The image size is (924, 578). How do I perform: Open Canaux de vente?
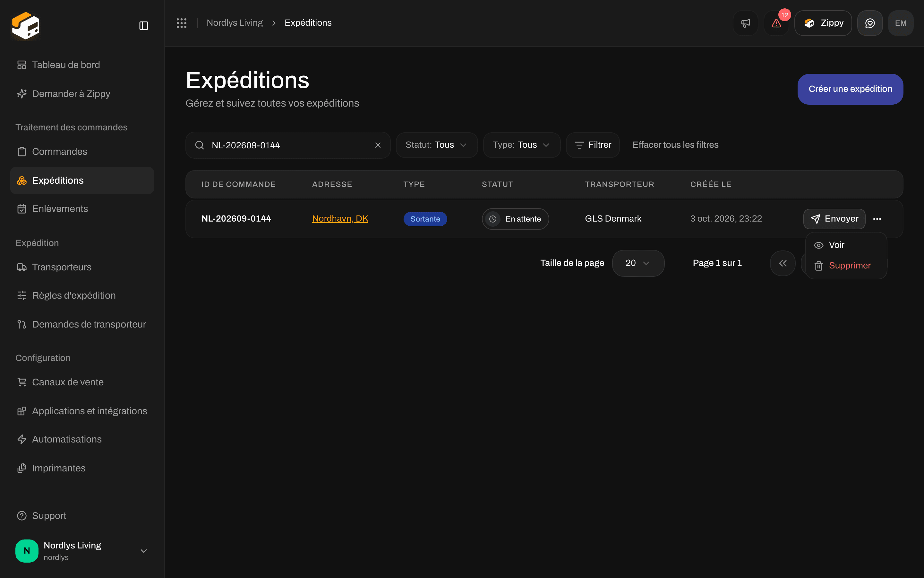coord(82,382)
